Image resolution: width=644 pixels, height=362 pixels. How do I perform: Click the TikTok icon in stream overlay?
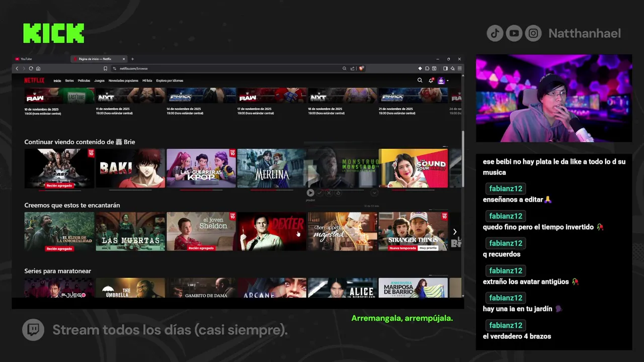tap(495, 34)
